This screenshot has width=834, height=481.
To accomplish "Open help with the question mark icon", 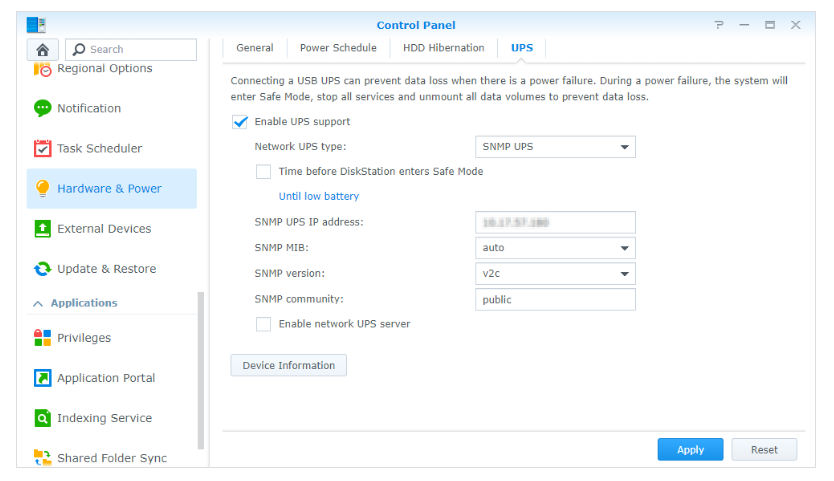I will tap(719, 25).
